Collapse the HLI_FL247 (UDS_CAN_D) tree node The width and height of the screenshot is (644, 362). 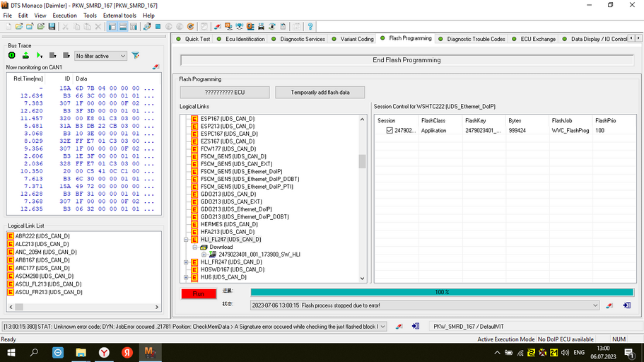186,240
